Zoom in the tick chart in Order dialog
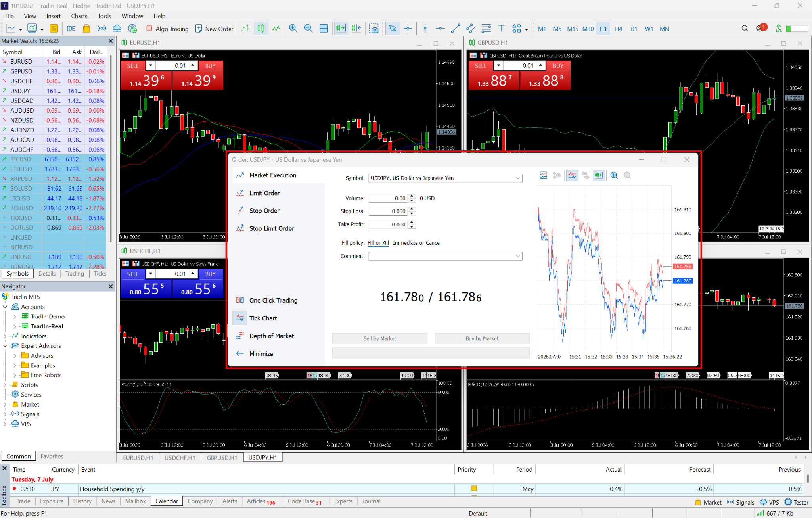The height and width of the screenshot is (518, 812). click(x=614, y=175)
